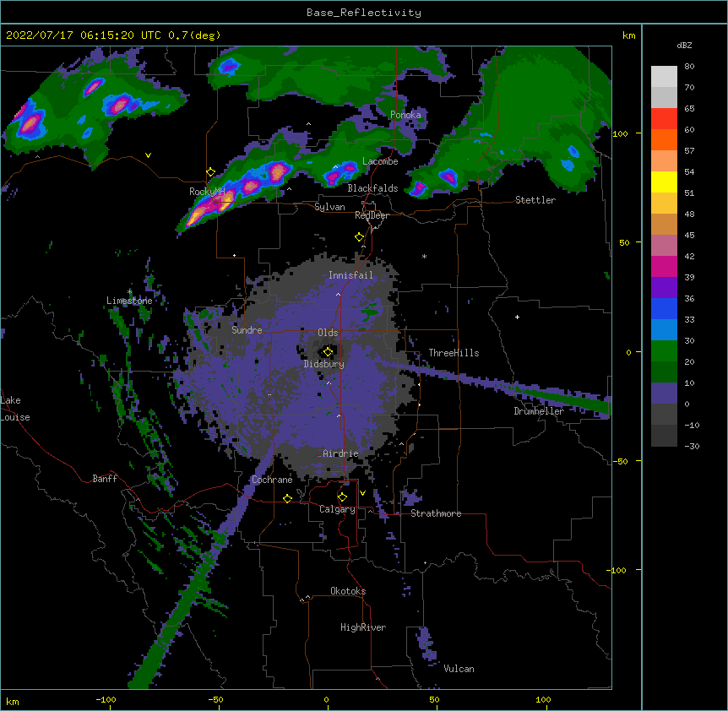Click the Banff town label
This screenshot has width=728, height=711.
point(105,479)
